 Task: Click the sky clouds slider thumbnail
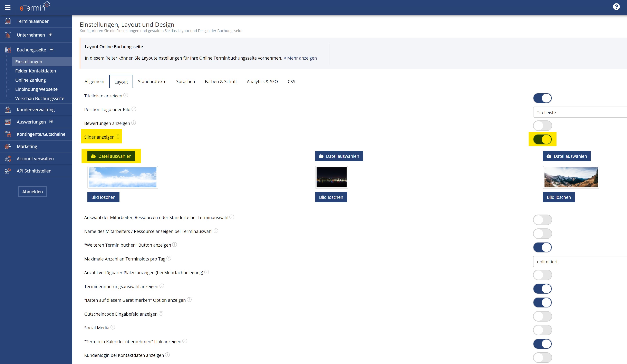pyautogui.click(x=123, y=177)
